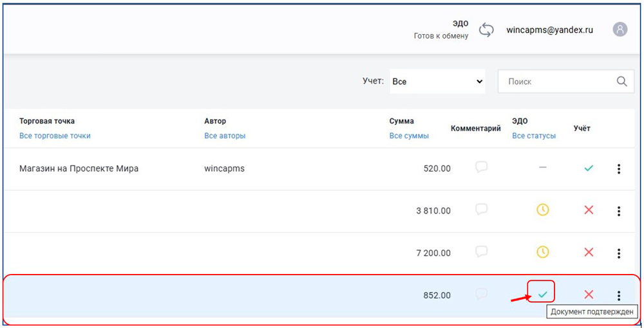Expand the Учет filter dropdown

coord(437,82)
